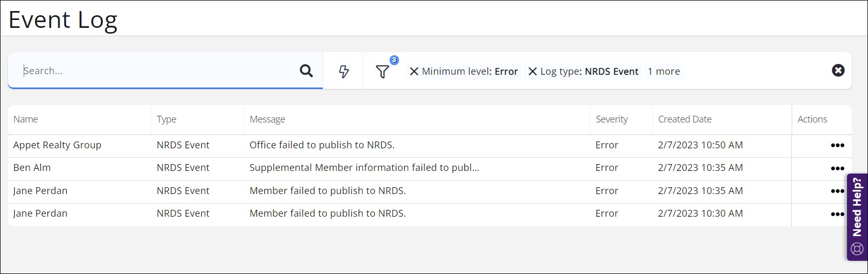
Task: Click inside the Search input field
Action: tap(158, 71)
